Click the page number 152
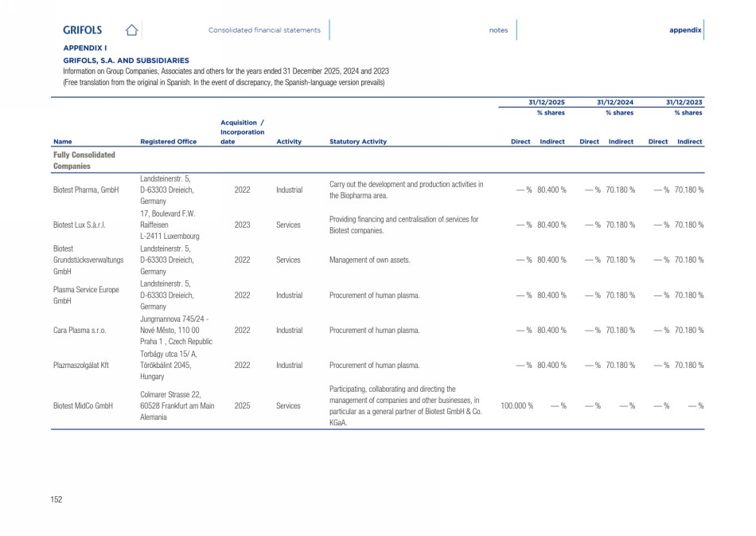Image resolution: width=756 pixels, height=536 pixels. (57, 499)
